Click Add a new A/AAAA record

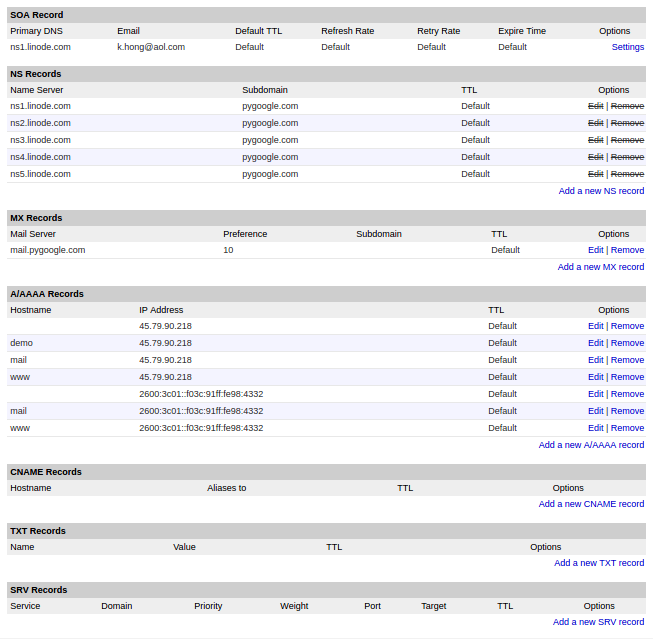click(x=591, y=445)
